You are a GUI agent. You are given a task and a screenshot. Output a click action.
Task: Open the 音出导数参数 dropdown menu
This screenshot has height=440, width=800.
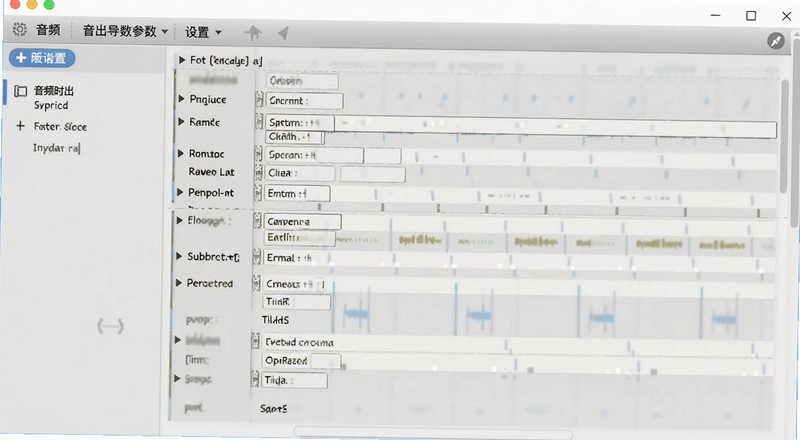[125, 31]
